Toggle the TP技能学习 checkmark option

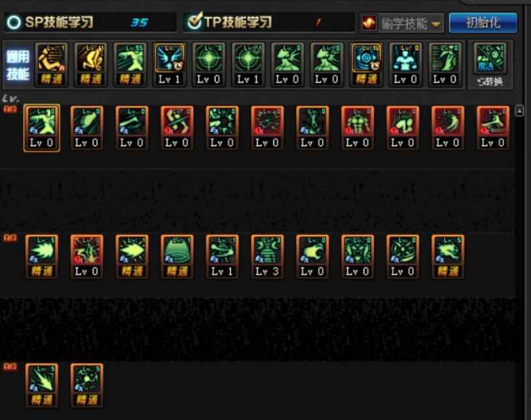coord(195,21)
